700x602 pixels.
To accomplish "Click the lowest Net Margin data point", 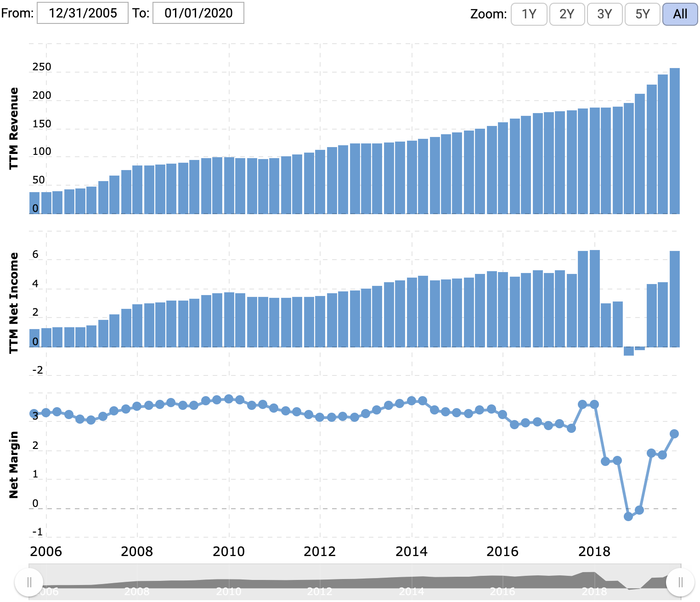I will pyautogui.click(x=628, y=517).
